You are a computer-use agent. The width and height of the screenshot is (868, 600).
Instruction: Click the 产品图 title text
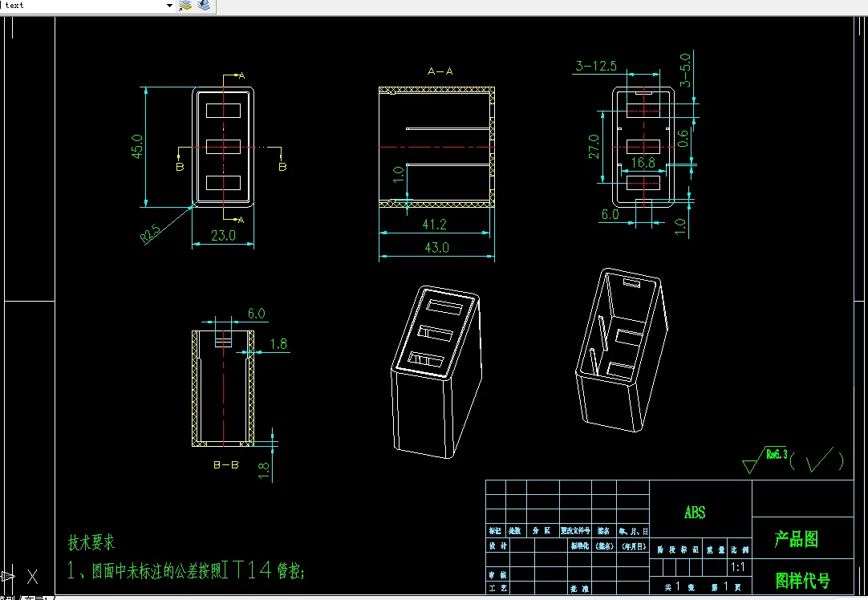pyautogui.click(x=796, y=539)
